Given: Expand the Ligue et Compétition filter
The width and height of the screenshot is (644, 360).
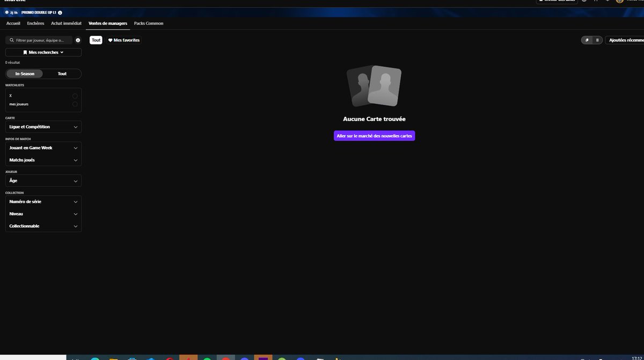Looking at the screenshot, I should [43, 127].
